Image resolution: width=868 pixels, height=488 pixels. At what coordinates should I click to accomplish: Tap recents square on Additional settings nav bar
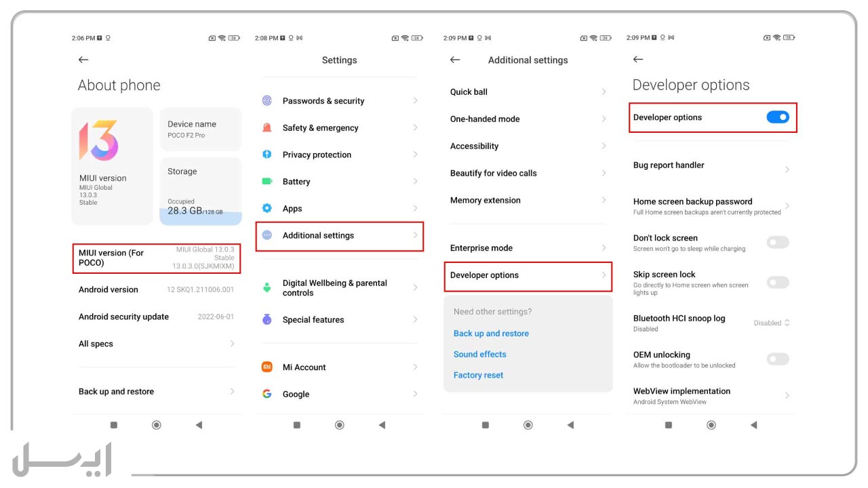pos(486,425)
